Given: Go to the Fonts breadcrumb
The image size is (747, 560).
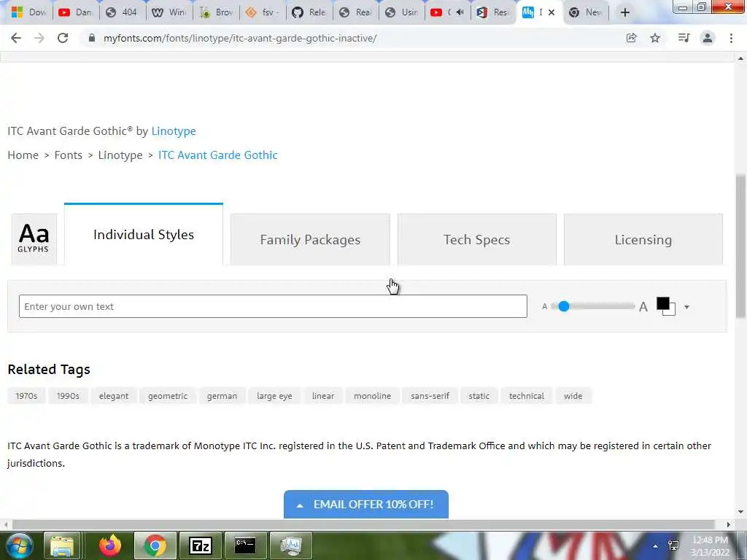Looking at the screenshot, I should pyautogui.click(x=68, y=155).
